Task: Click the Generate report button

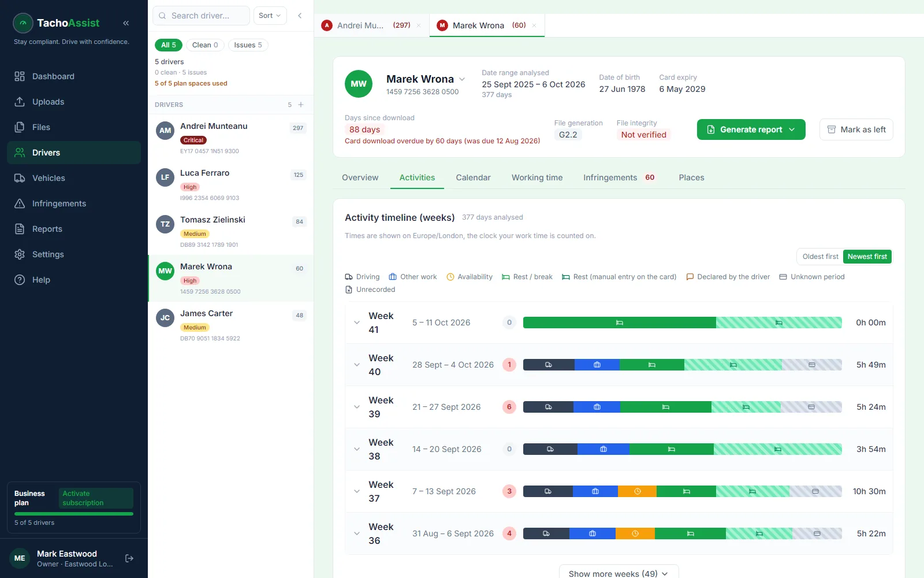Action: (751, 129)
